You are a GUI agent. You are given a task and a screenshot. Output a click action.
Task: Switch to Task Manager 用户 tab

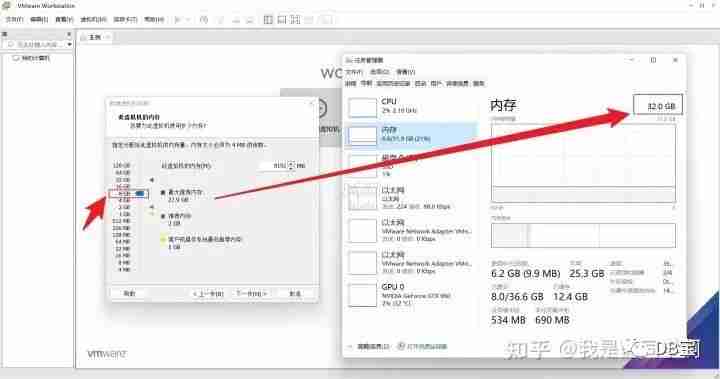click(436, 84)
